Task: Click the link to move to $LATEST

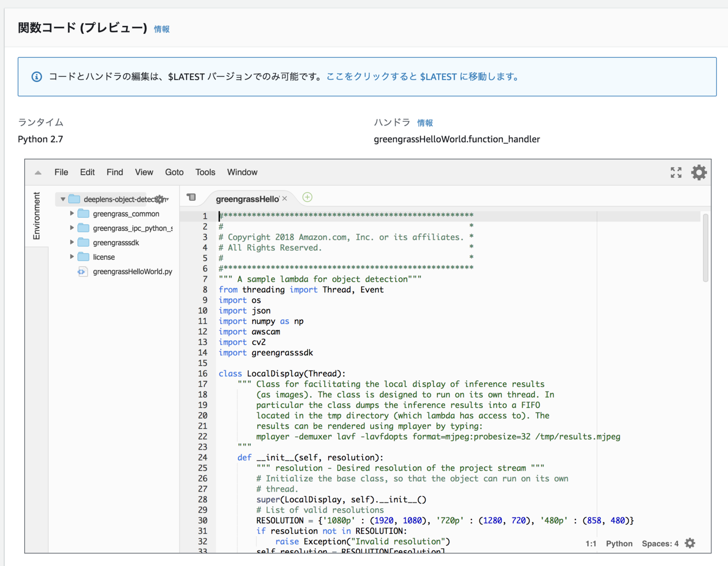Action: [423, 77]
